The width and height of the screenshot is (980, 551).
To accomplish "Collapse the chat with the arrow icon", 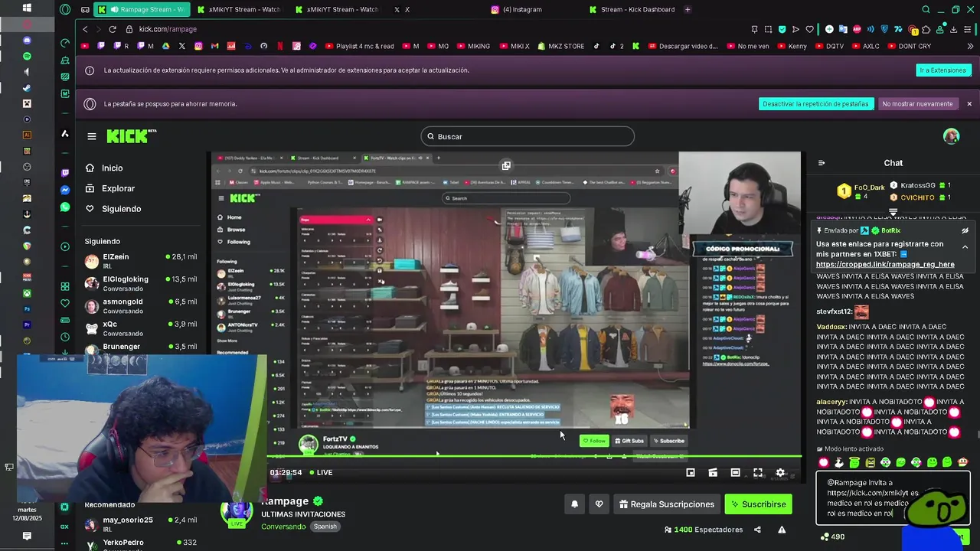I will point(822,163).
